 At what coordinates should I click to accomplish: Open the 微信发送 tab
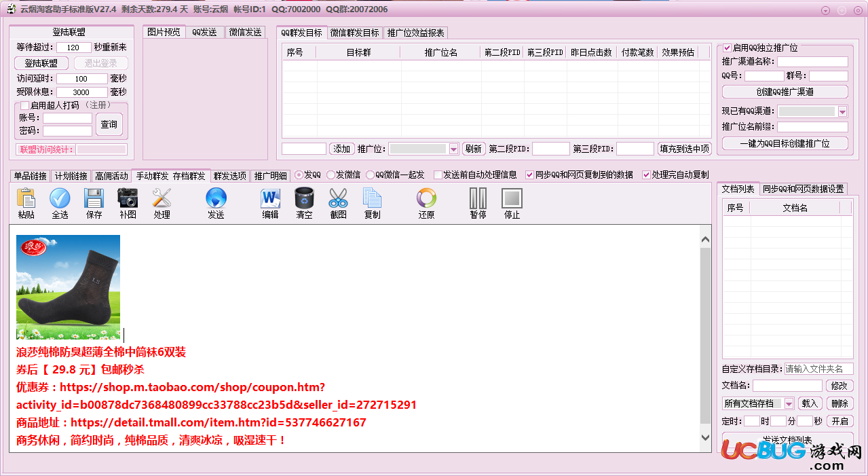[x=245, y=32]
